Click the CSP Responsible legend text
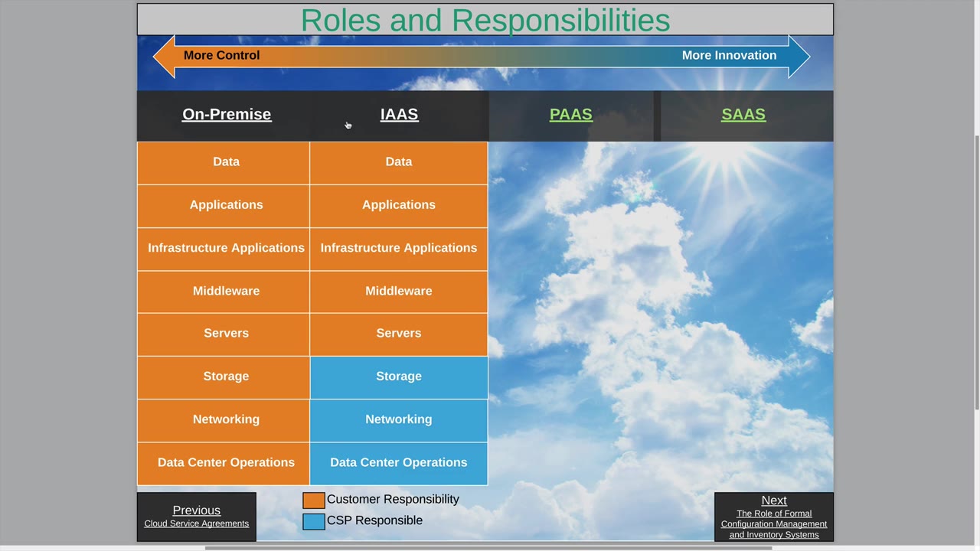This screenshot has width=980, height=551. [374, 520]
